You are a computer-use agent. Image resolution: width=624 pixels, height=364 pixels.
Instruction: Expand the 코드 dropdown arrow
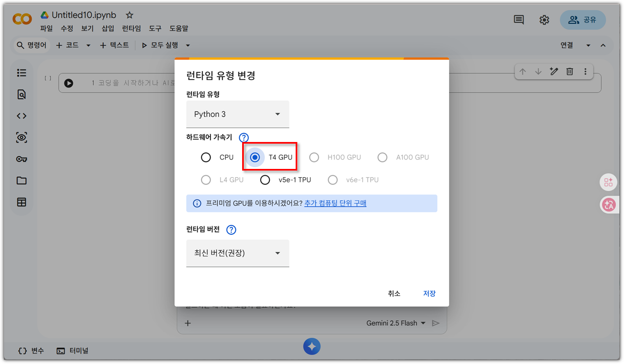(88, 45)
